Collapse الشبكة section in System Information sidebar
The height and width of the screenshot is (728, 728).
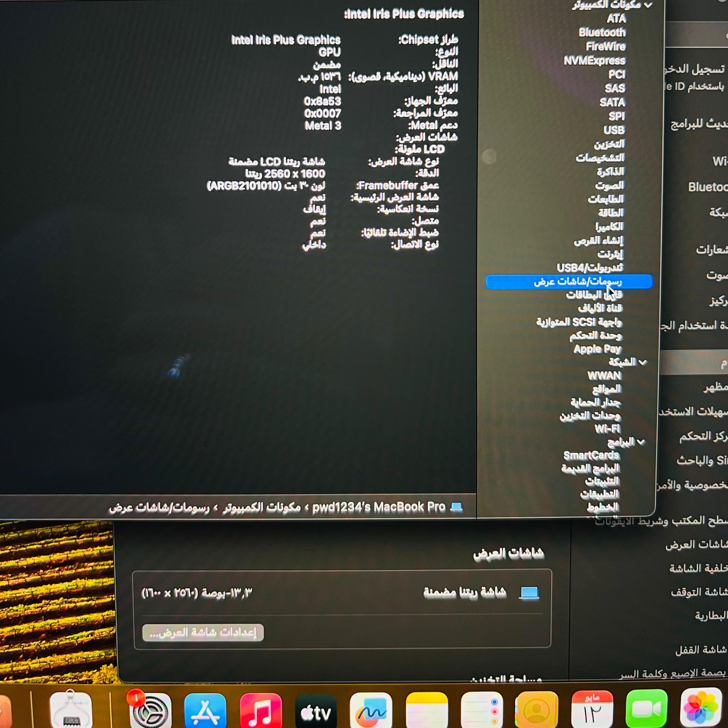tap(643, 362)
